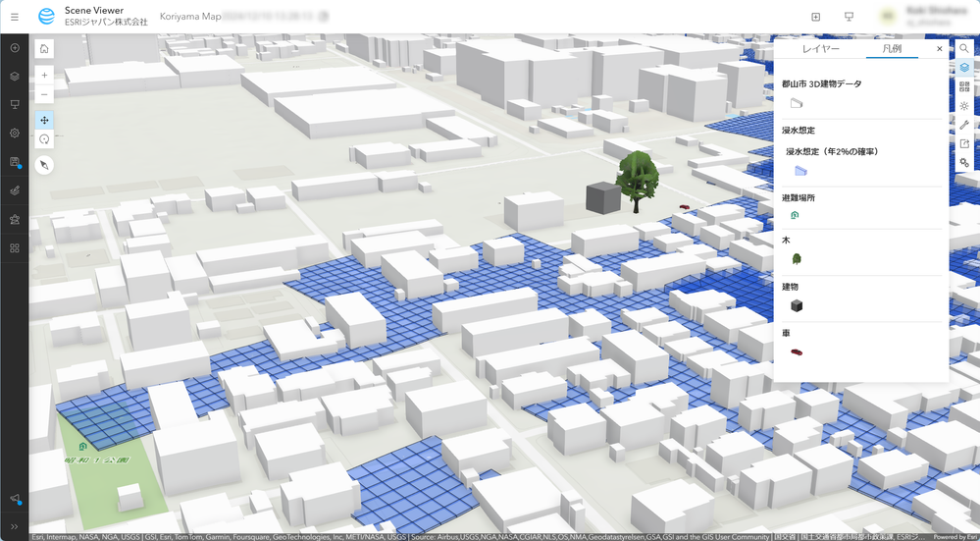Open the trees-on-terrain icon in the sidebar
Image resolution: width=980 pixels, height=541 pixels.
point(15,220)
